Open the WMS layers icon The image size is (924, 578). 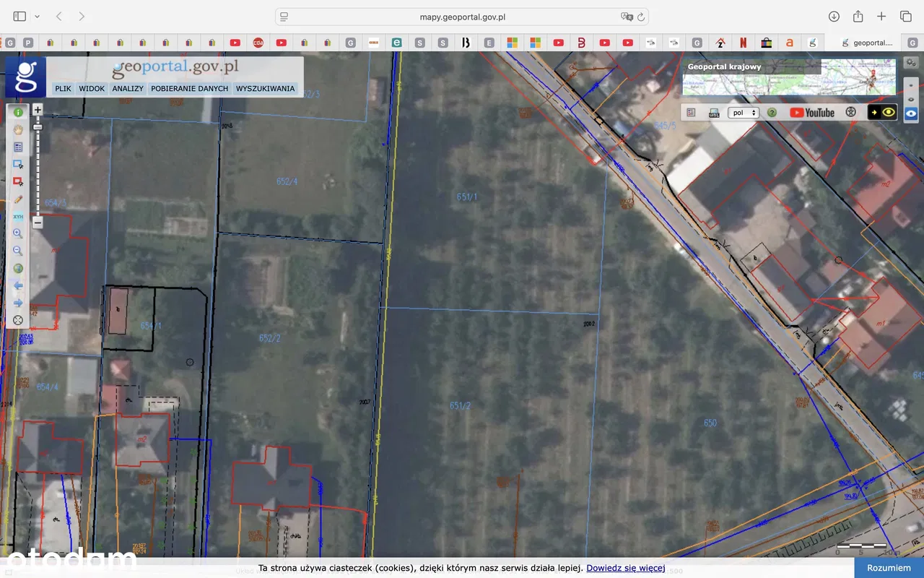(x=714, y=113)
